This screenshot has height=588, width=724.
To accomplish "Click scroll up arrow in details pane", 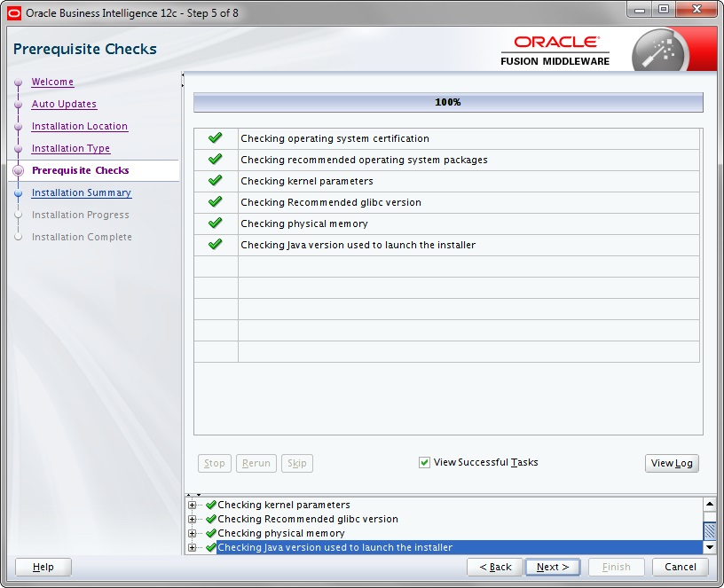I will click(709, 504).
